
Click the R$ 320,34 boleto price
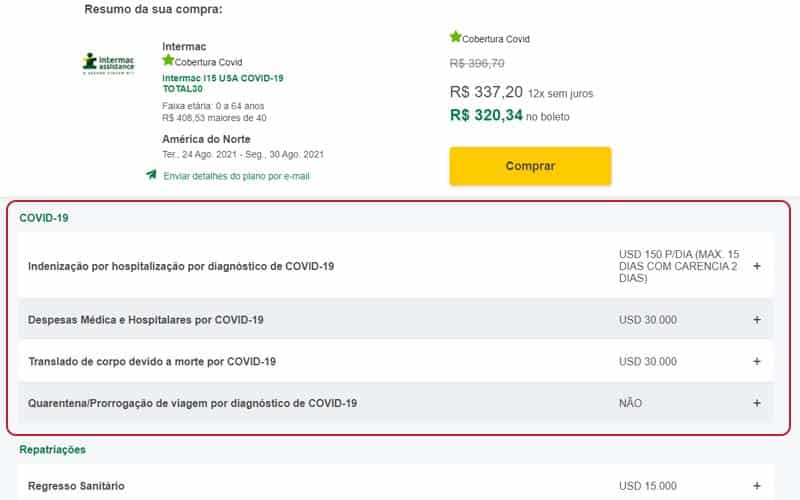(486, 115)
